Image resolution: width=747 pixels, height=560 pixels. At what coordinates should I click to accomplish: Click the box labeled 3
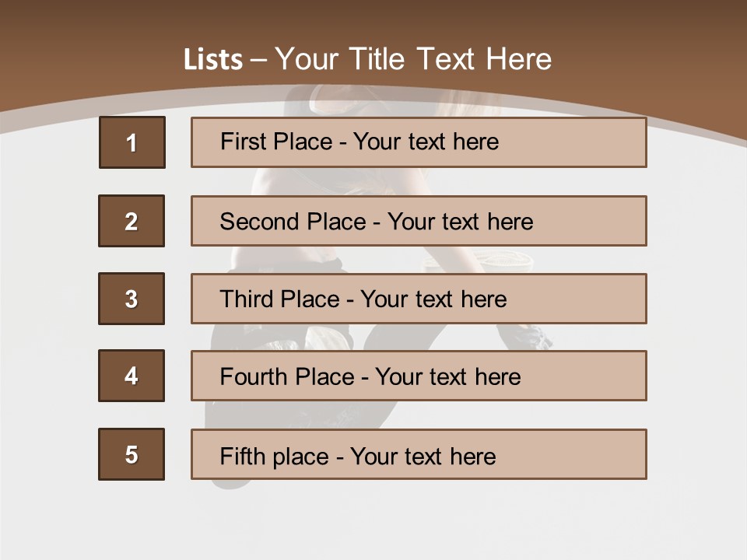click(x=132, y=299)
